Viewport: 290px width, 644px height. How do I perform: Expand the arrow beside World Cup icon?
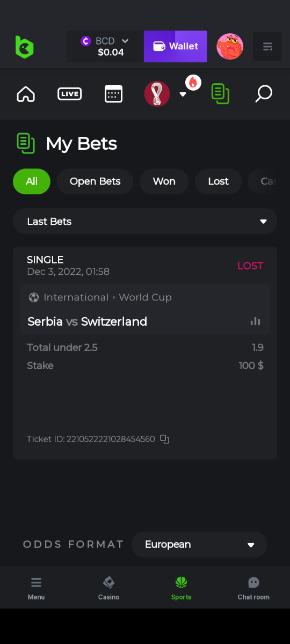click(x=183, y=94)
